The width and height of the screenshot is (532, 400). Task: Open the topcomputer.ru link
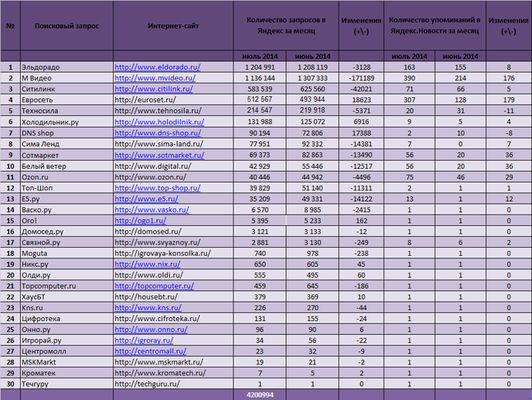coord(155,285)
